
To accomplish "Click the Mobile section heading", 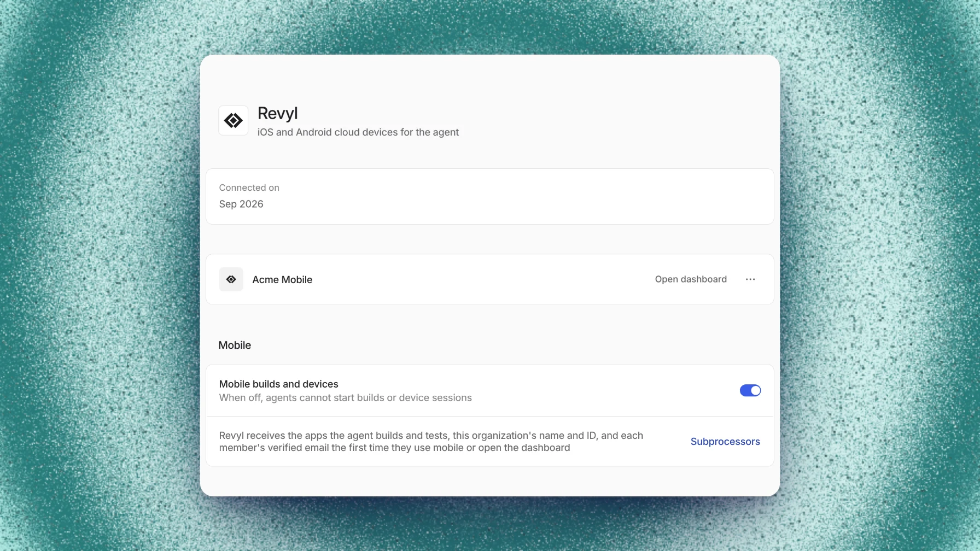I will tap(235, 345).
